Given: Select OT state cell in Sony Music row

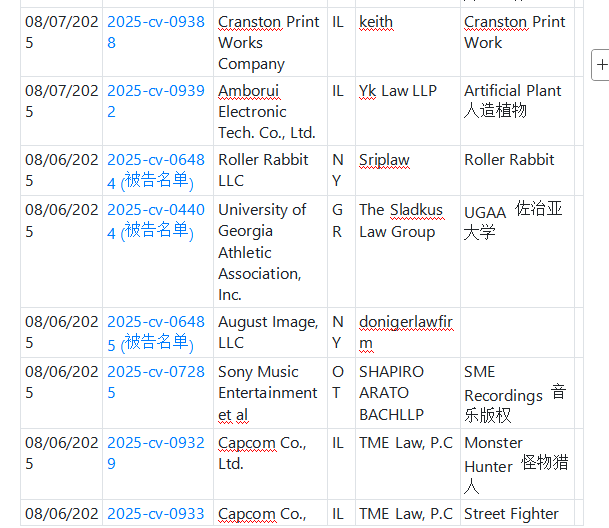Looking at the screenshot, I should 341,393.
